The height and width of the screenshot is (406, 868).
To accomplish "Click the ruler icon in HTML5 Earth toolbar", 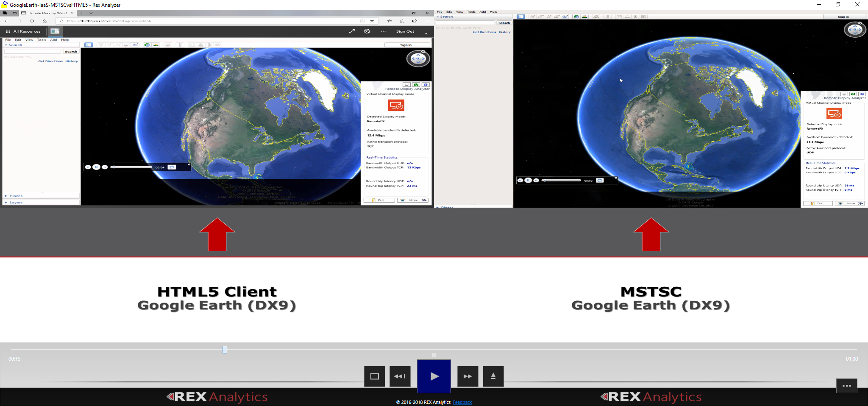I will point(180,45).
